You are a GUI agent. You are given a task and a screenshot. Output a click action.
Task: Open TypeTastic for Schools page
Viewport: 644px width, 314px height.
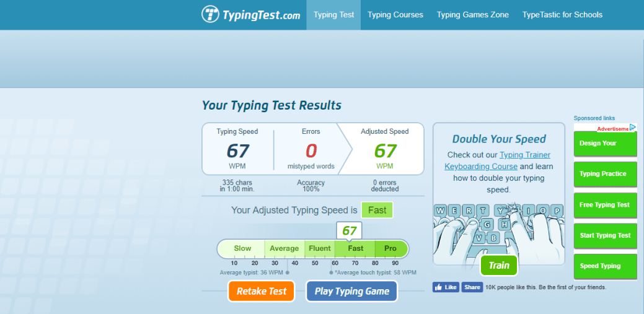[x=562, y=15]
